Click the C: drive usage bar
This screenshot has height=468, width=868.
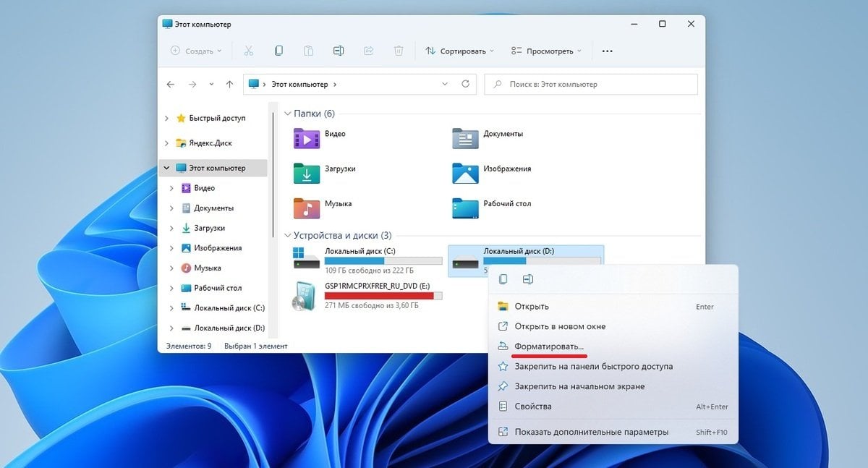[383, 260]
